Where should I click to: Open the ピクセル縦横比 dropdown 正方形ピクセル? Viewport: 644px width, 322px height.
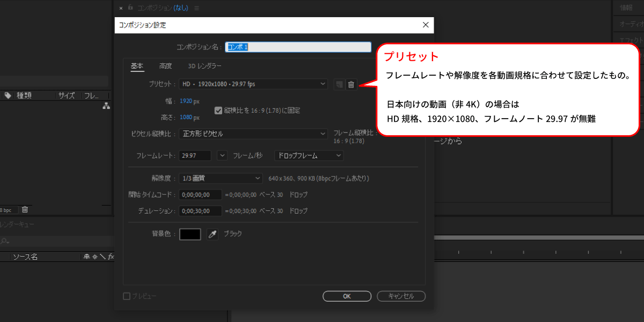253,134
